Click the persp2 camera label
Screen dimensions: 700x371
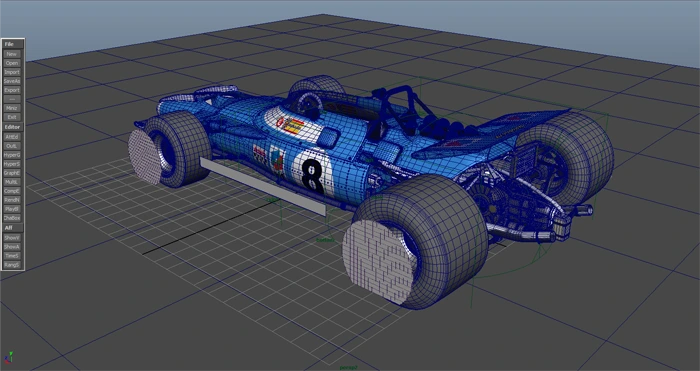(349, 367)
